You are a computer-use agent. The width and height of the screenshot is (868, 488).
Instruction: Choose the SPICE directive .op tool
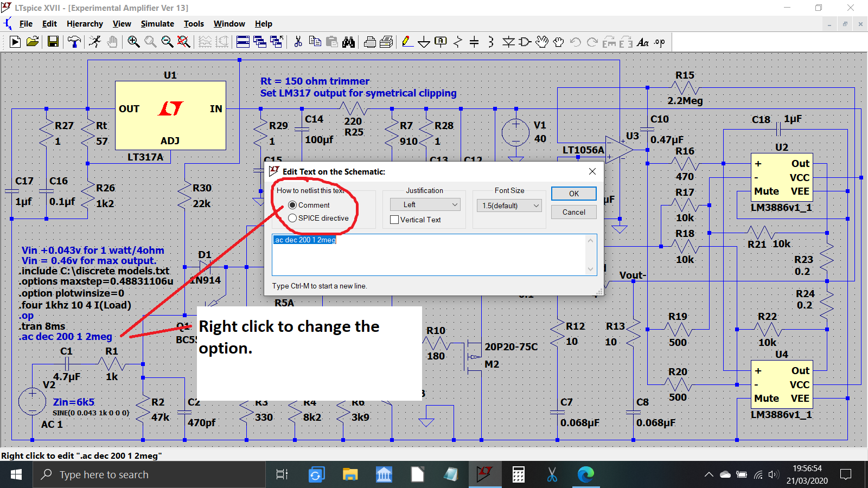660,42
